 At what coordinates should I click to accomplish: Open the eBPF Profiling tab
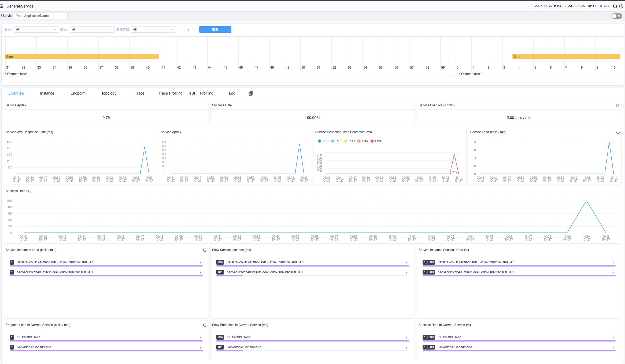pyautogui.click(x=201, y=93)
